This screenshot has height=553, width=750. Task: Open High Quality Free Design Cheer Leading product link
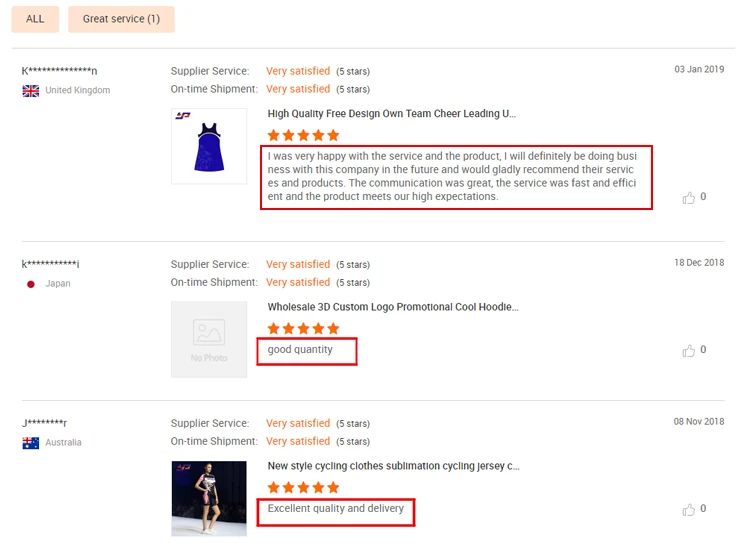pos(392,114)
